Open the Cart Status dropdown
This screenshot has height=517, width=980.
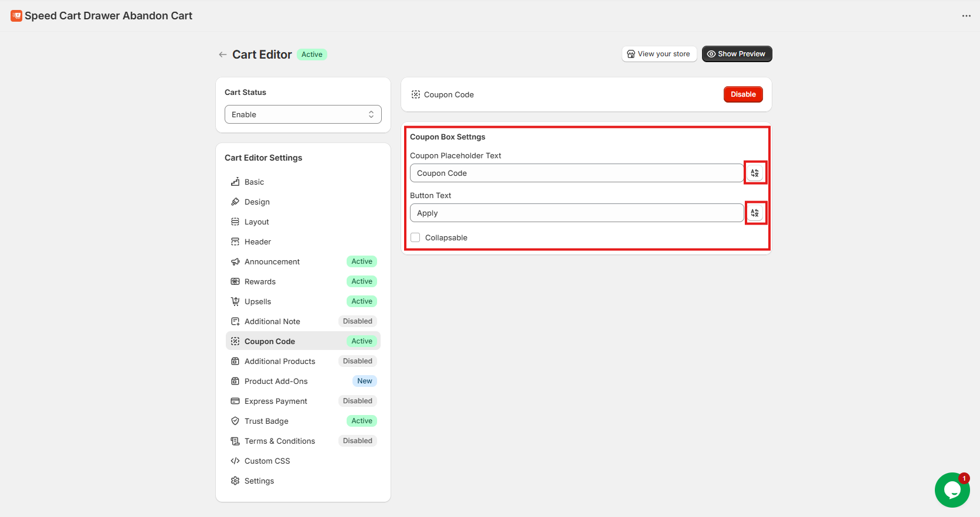pos(303,114)
